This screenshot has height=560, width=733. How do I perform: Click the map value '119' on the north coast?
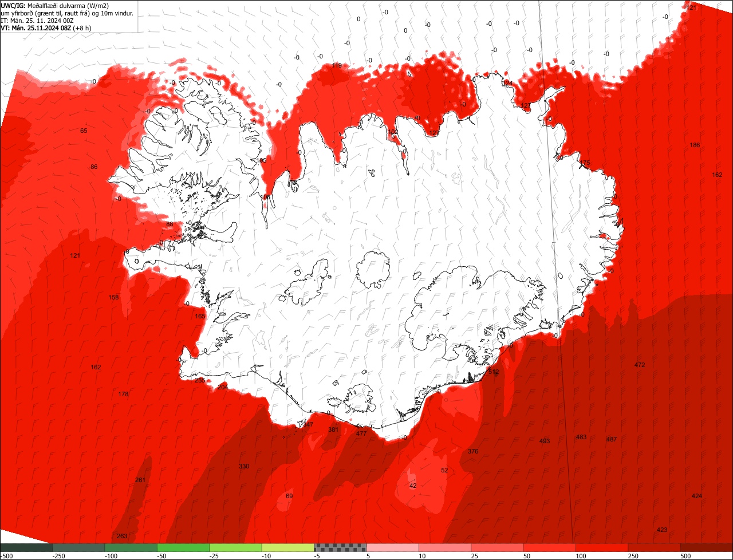click(337, 65)
